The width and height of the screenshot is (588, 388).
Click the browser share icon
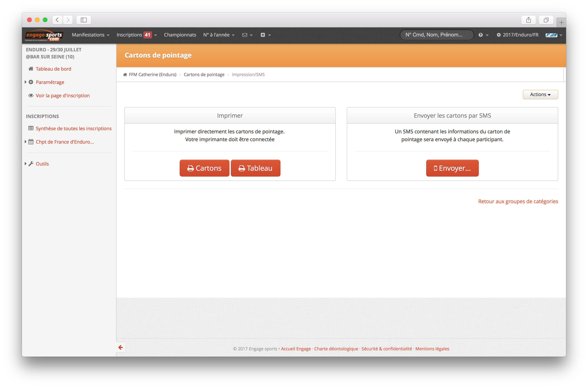(x=528, y=20)
